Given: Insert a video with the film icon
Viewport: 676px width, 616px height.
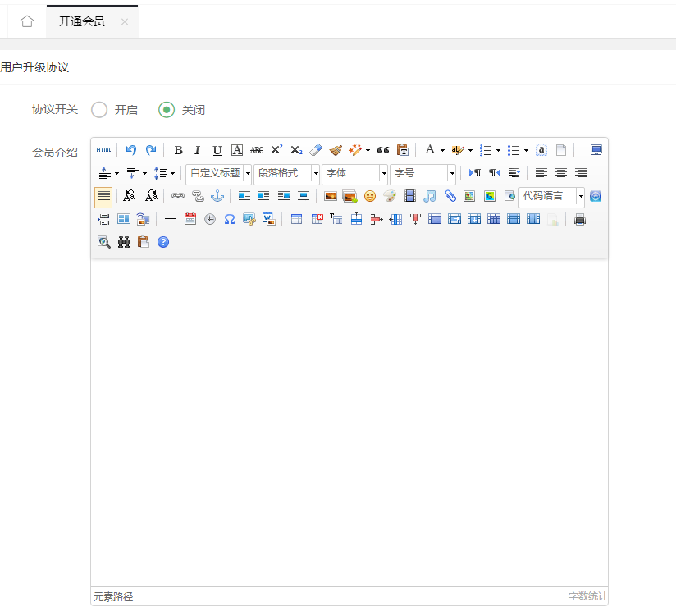Looking at the screenshot, I should point(410,196).
